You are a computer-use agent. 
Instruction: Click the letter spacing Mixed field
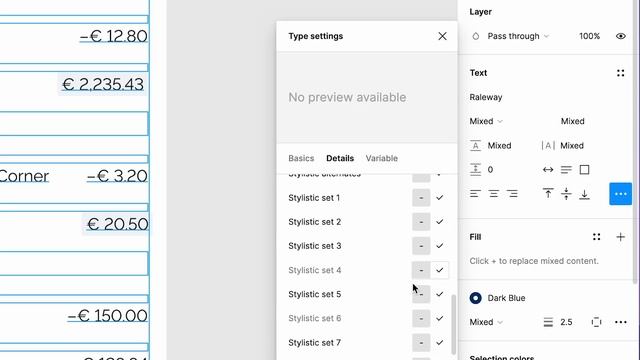point(571,146)
